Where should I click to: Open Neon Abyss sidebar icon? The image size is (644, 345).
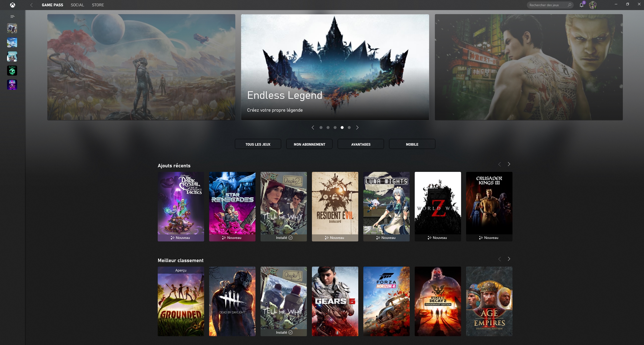coord(12,85)
